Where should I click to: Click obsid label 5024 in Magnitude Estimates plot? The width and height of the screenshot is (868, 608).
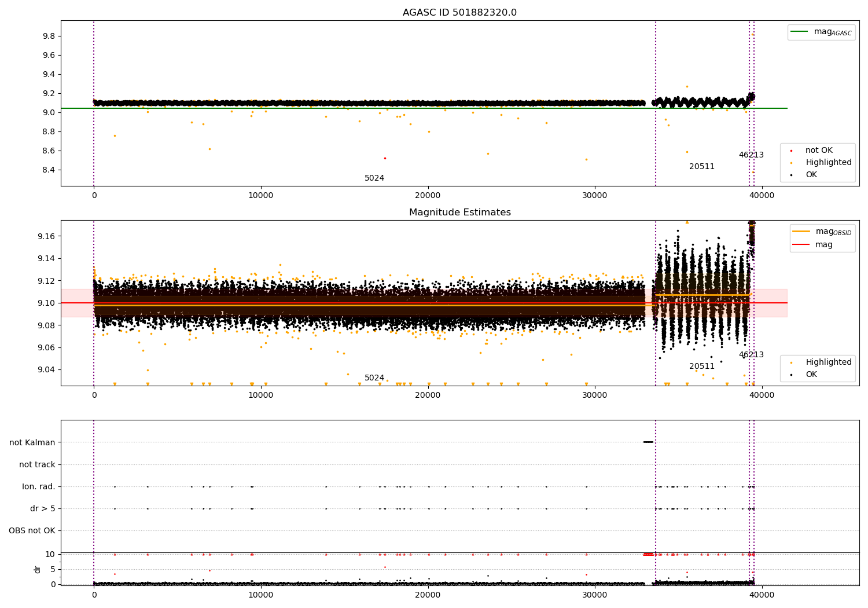[374, 378]
